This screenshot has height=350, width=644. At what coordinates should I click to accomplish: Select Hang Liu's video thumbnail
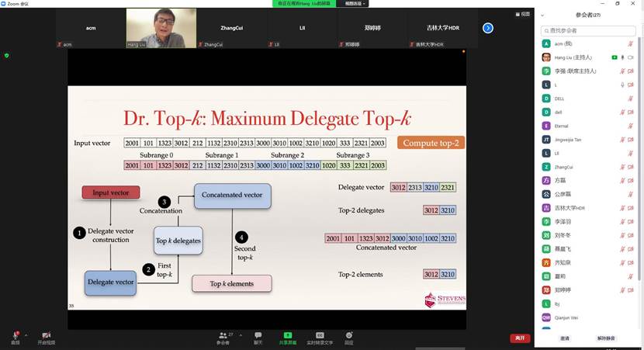(x=161, y=28)
